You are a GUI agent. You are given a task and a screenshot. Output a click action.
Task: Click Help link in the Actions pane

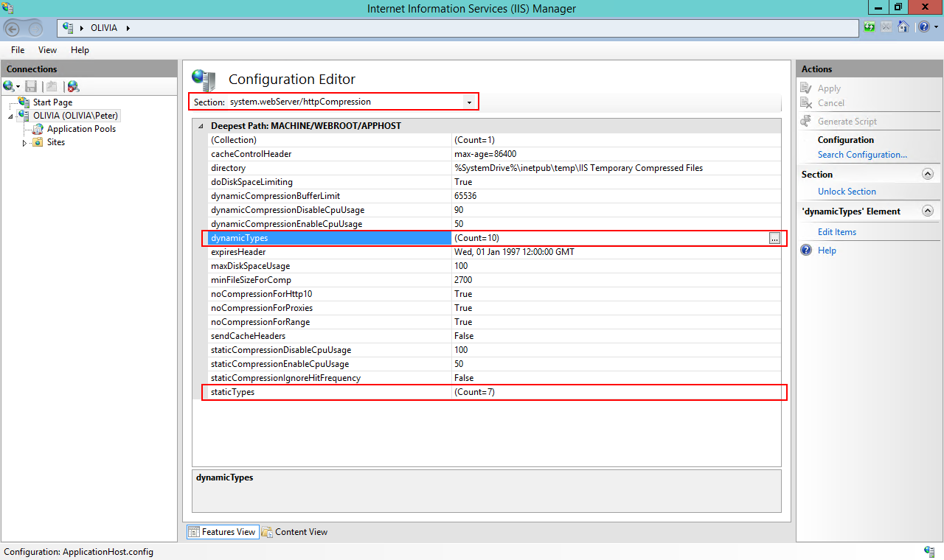point(827,251)
